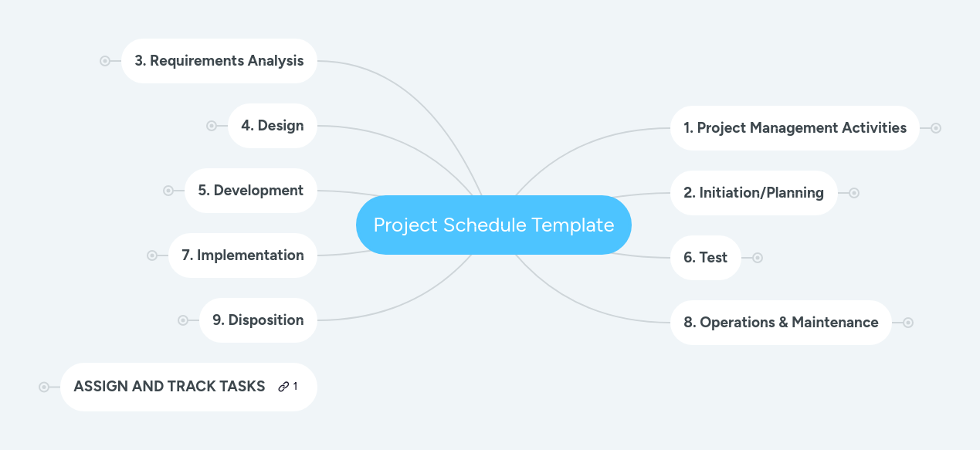Expand the 5. Development branch circle

pos(168,191)
